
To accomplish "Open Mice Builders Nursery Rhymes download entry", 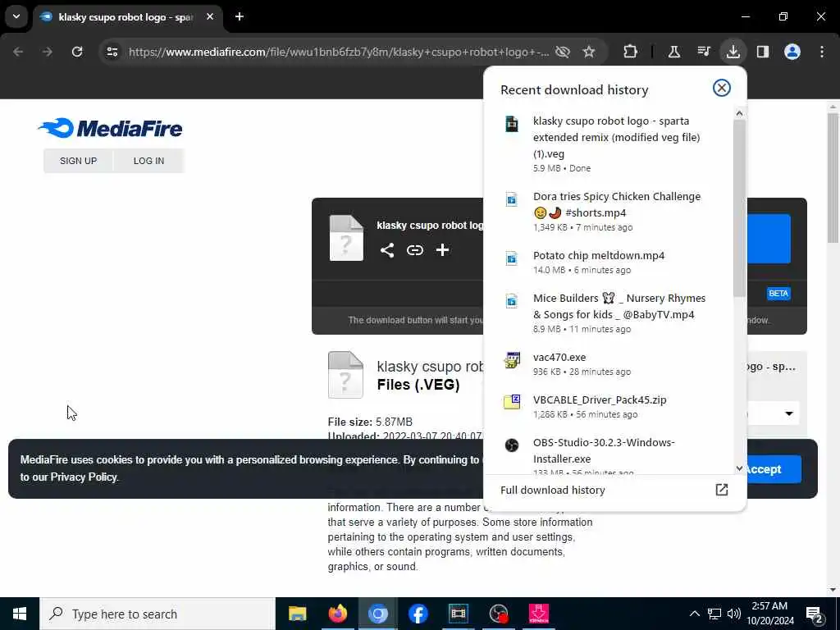I will click(x=609, y=313).
